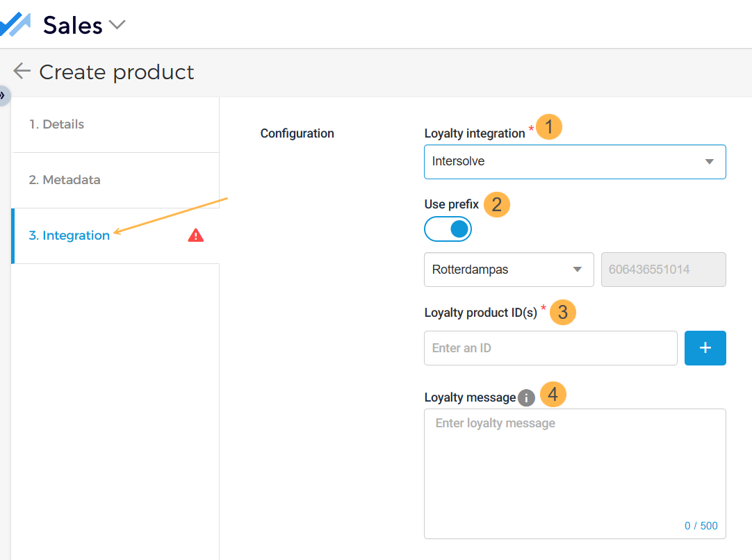The image size is (752, 560).
Task: Click the Sales app logo icon
Action: point(15,25)
